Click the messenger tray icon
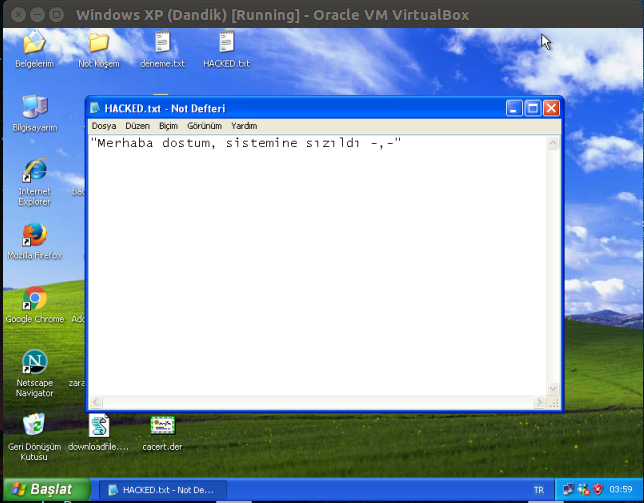 click(583, 489)
